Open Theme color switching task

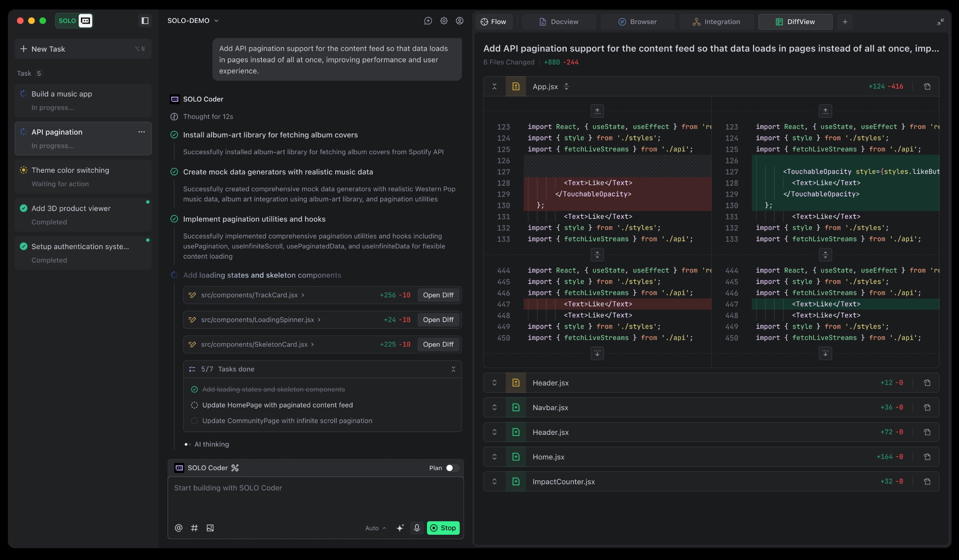(x=83, y=177)
